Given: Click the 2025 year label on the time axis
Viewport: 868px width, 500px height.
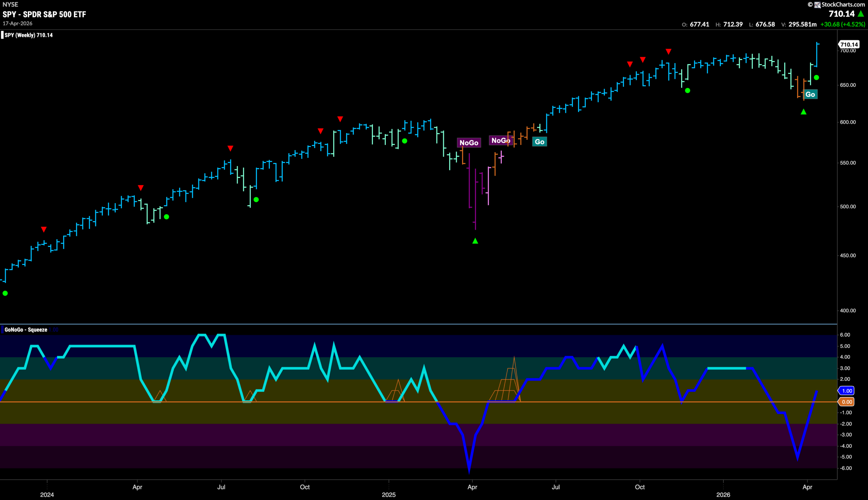Looking at the screenshot, I should 389,495.
